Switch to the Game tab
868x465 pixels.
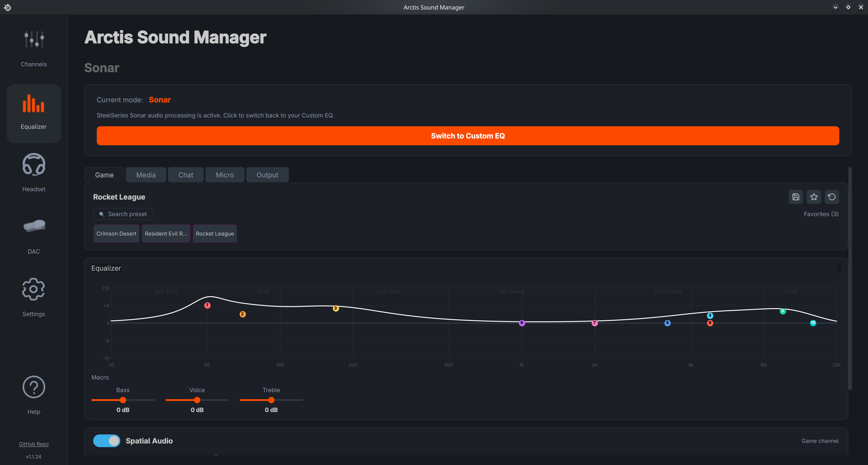104,175
